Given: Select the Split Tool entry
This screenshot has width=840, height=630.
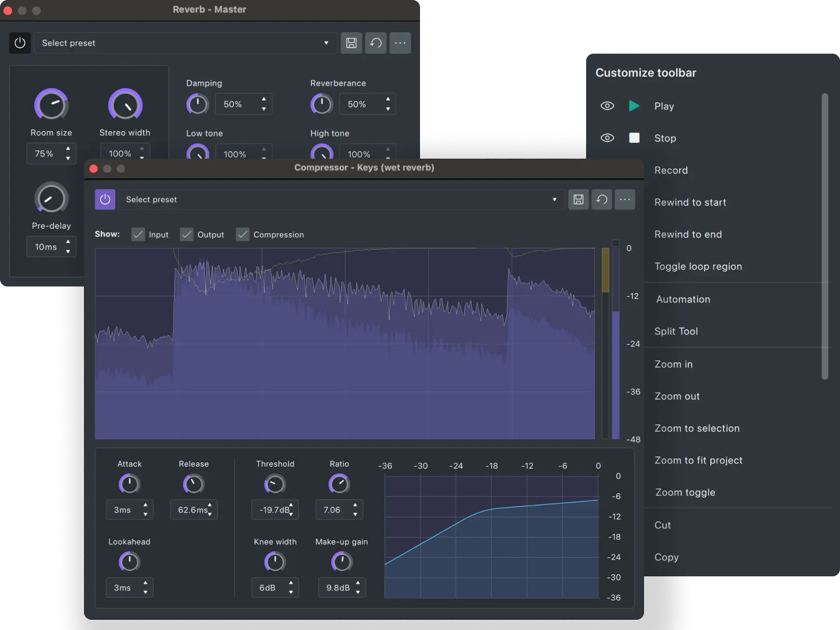Looking at the screenshot, I should coord(676,331).
